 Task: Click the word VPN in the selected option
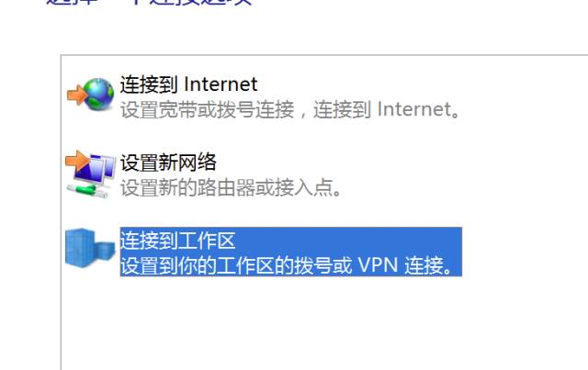coord(378,265)
